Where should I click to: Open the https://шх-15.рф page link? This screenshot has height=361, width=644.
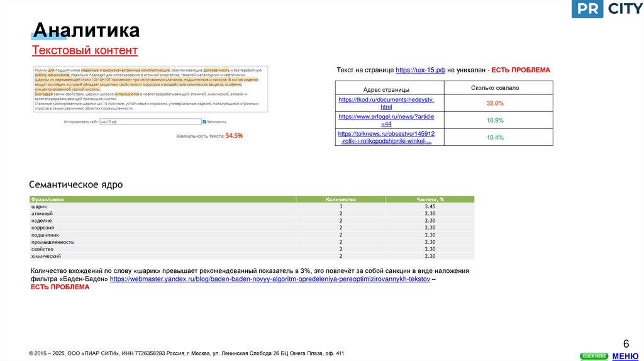420,70
